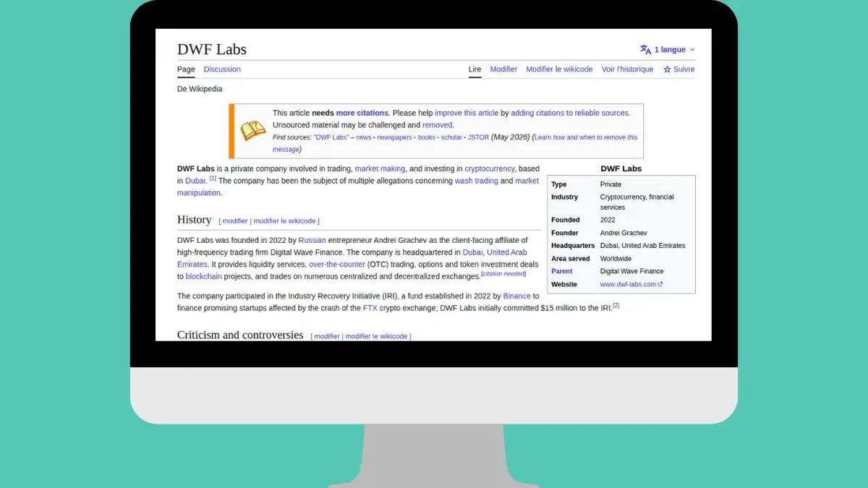
Task: Open the 'over-the-counter' link
Action: coord(336,265)
